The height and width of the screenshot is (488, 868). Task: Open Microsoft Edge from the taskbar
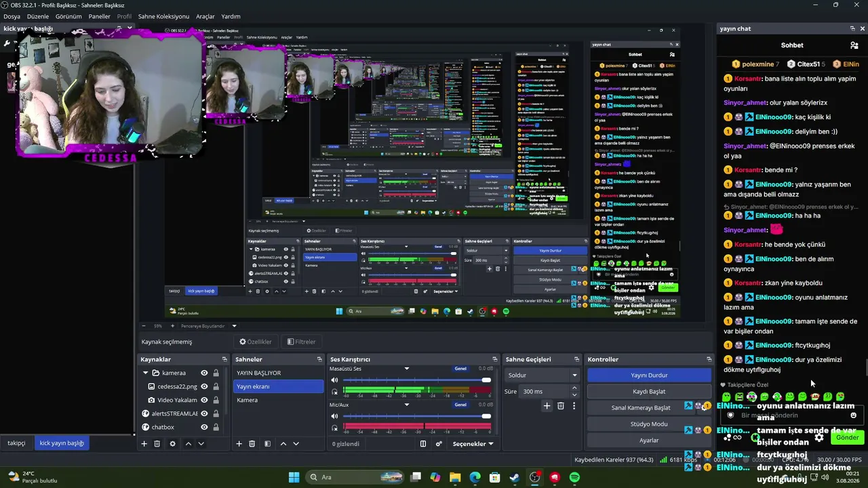click(x=475, y=477)
